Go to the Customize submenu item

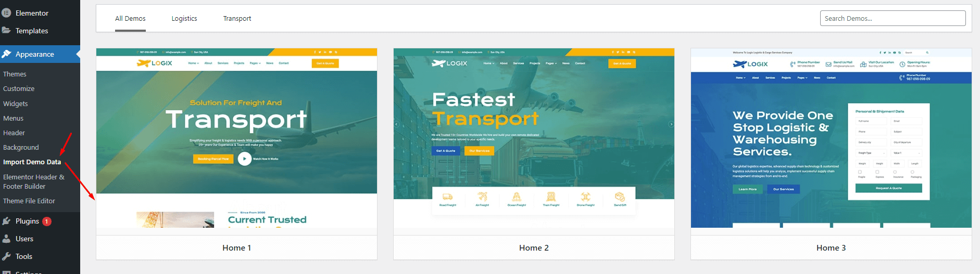[19, 89]
